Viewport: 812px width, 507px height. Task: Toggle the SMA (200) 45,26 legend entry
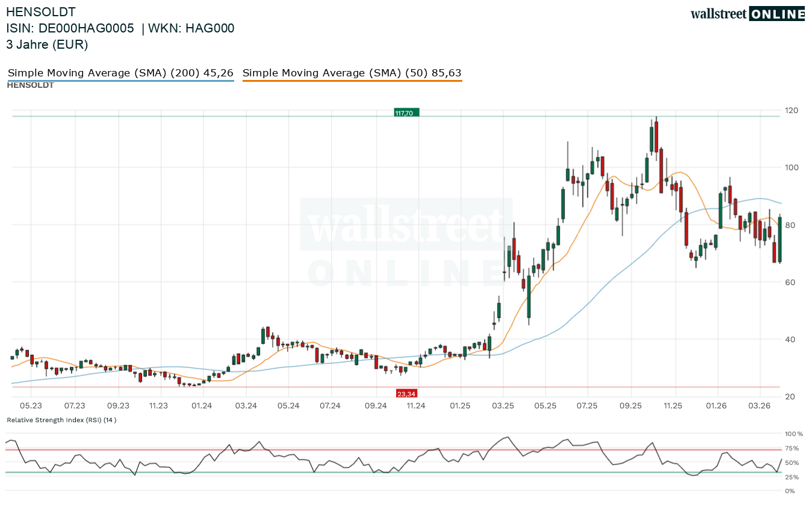[x=120, y=73]
